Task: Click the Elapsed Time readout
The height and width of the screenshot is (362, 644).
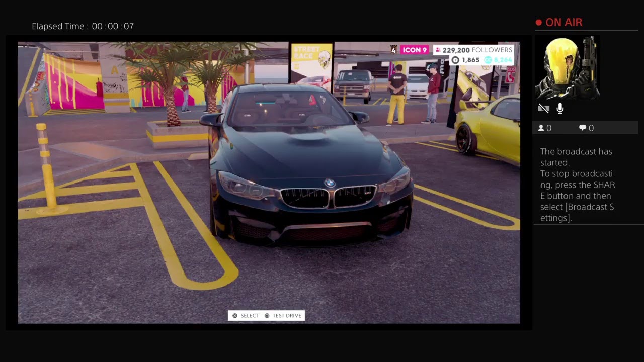Action: (x=83, y=26)
